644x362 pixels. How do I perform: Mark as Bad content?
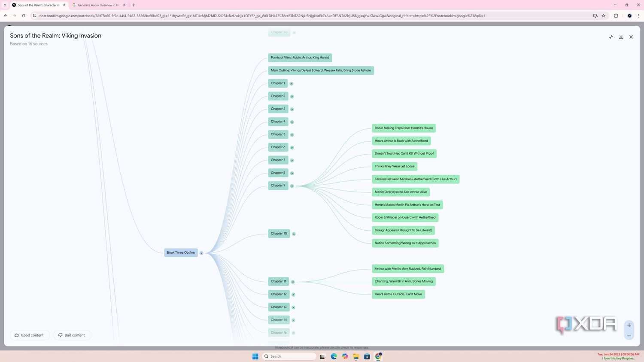(x=72, y=335)
